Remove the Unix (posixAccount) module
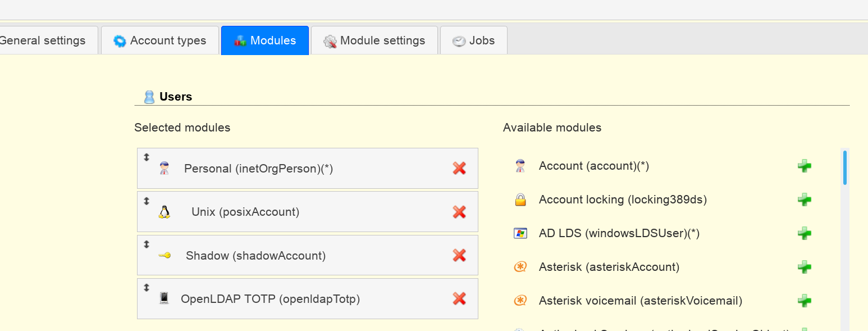Viewport: 868px width, 331px height. 459,212
